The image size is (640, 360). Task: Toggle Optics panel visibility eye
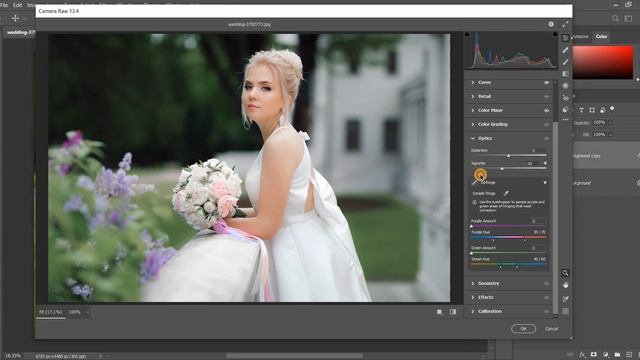[x=546, y=139]
